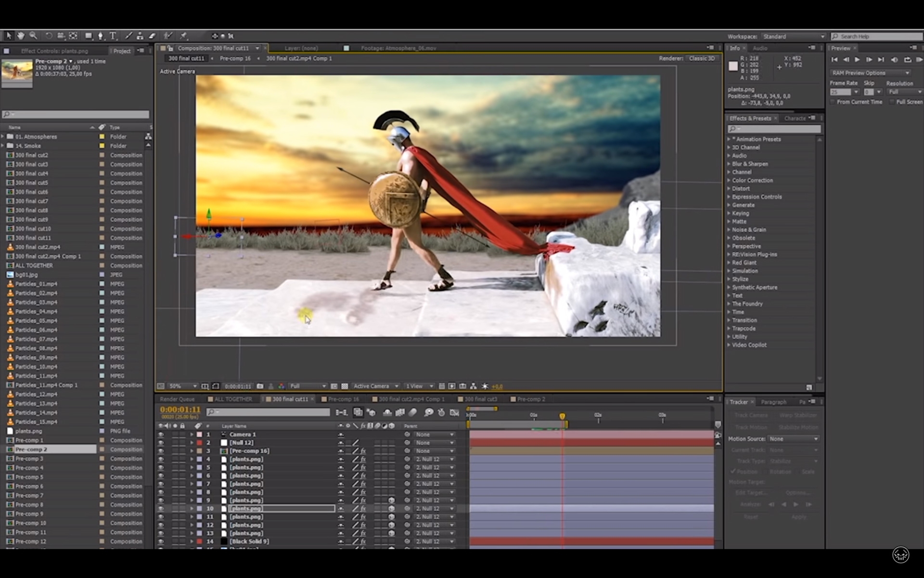The image size is (924, 578).
Task: Select the Rotation tool
Action: click(49, 36)
